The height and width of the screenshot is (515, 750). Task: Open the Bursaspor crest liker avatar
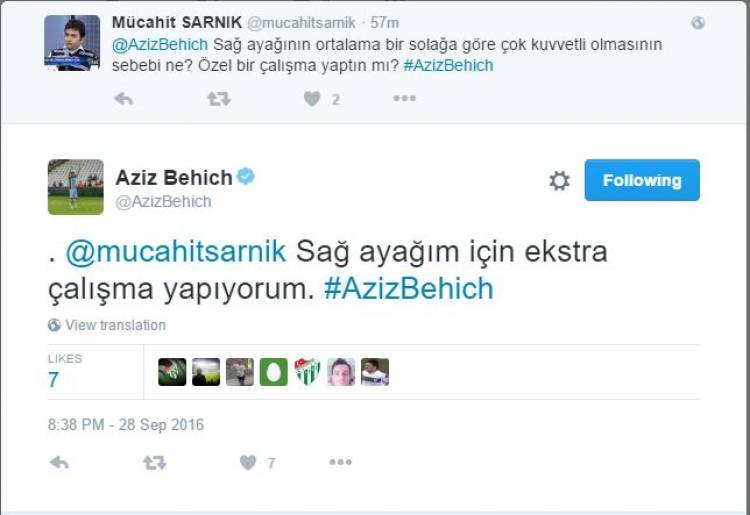point(307,372)
